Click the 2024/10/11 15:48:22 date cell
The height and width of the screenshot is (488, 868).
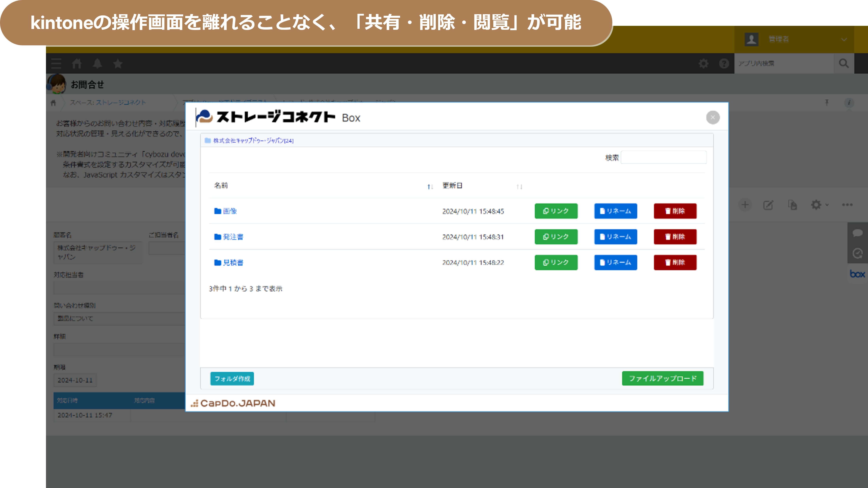tap(473, 262)
